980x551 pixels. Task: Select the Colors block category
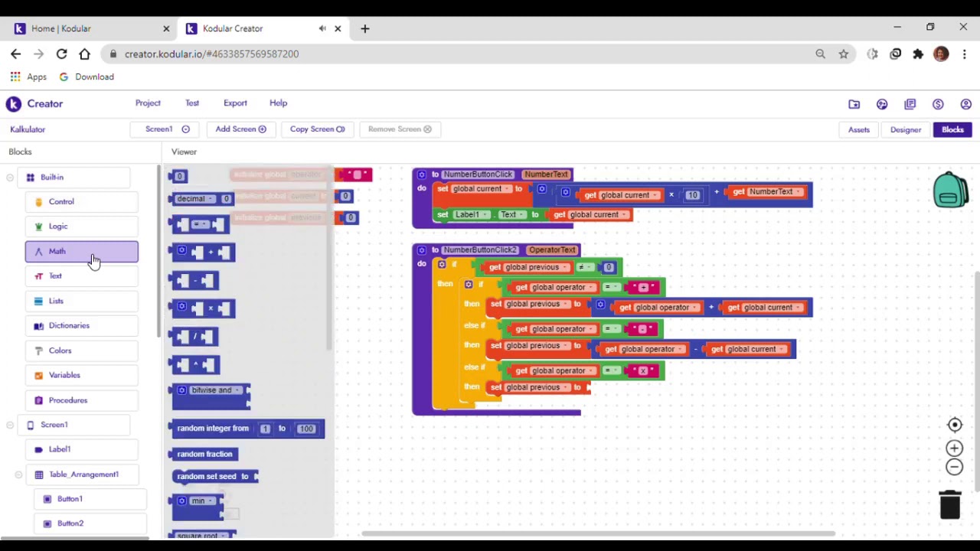point(82,350)
